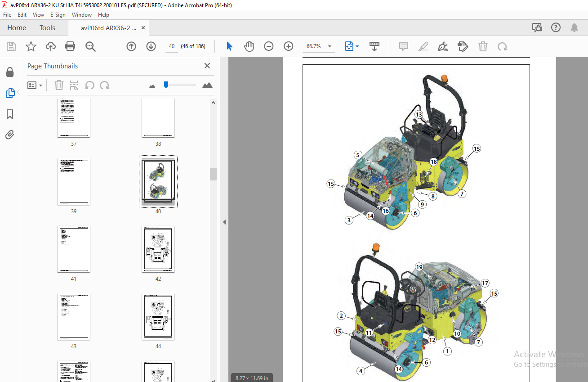This screenshot has width=588, height=382.
Task: Zoom out with the minus button
Action: pos(269,46)
